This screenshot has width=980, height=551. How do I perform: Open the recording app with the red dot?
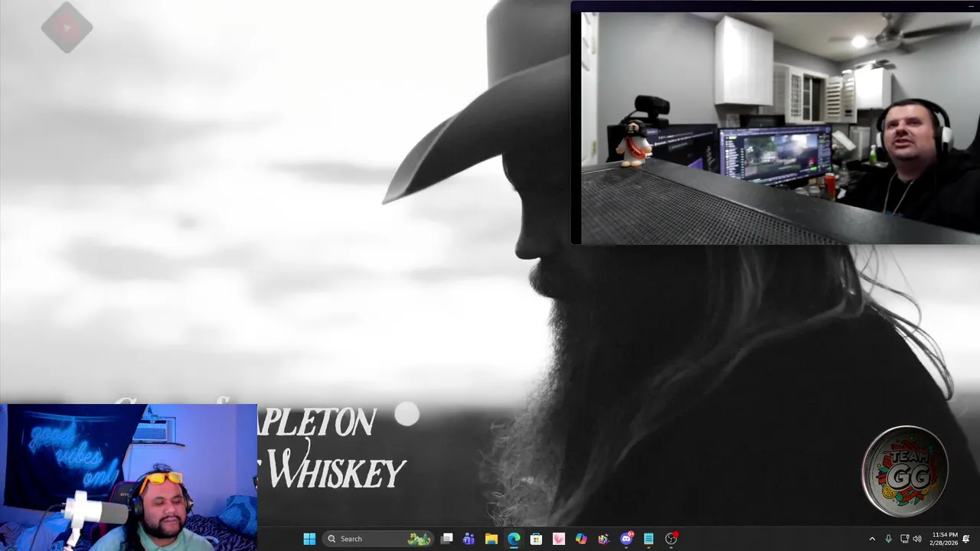671,539
